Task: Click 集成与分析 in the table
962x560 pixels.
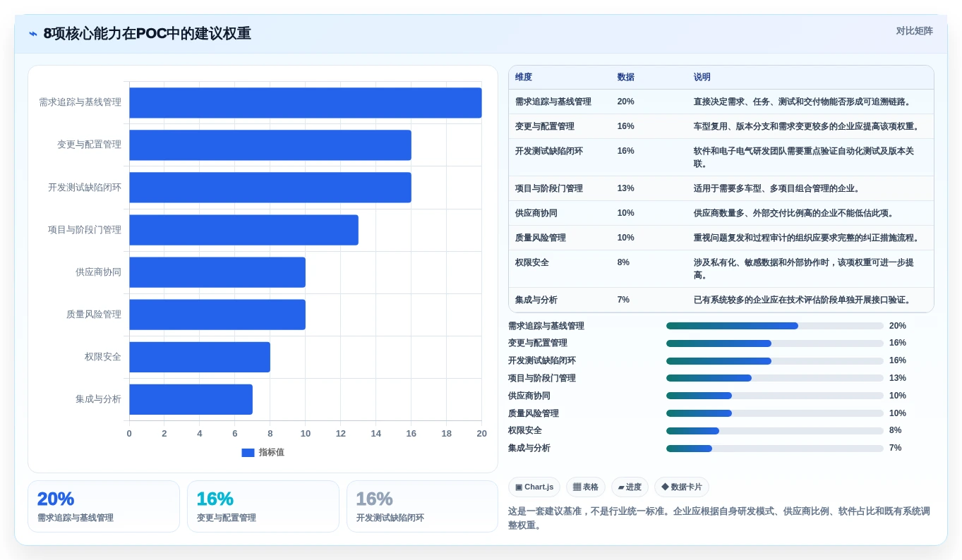Action: coord(536,300)
